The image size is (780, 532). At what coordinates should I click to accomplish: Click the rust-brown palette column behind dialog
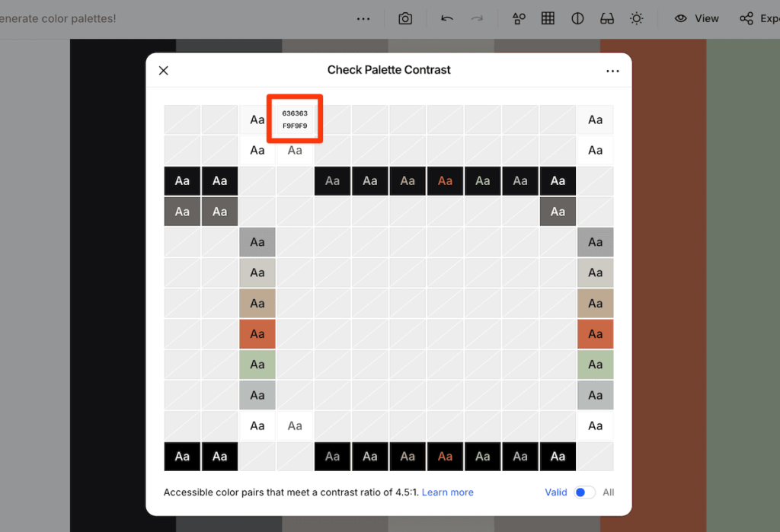(x=669, y=285)
